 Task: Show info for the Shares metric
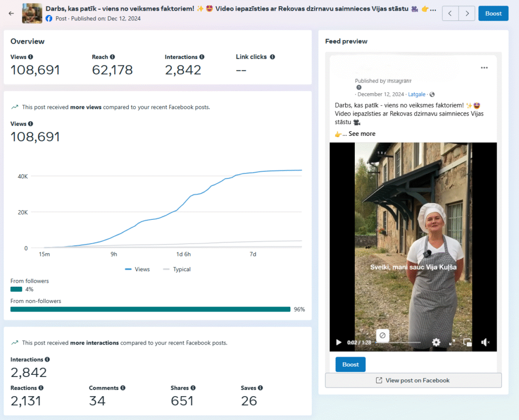point(193,388)
